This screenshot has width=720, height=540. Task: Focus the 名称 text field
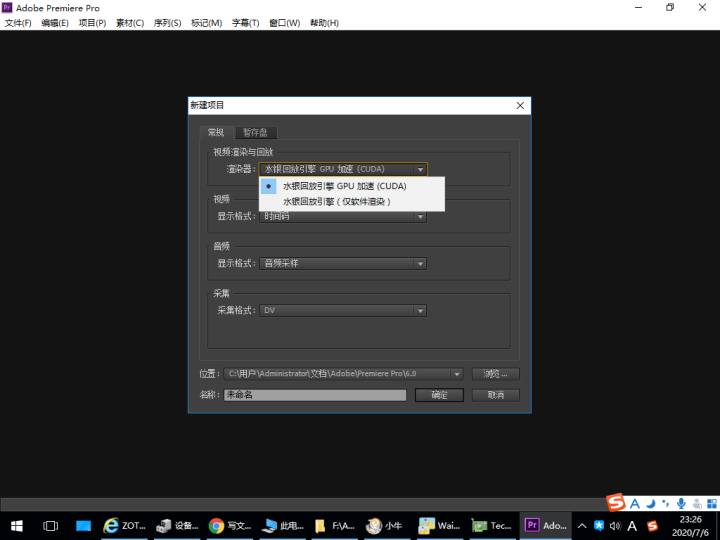pyautogui.click(x=315, y=395)
